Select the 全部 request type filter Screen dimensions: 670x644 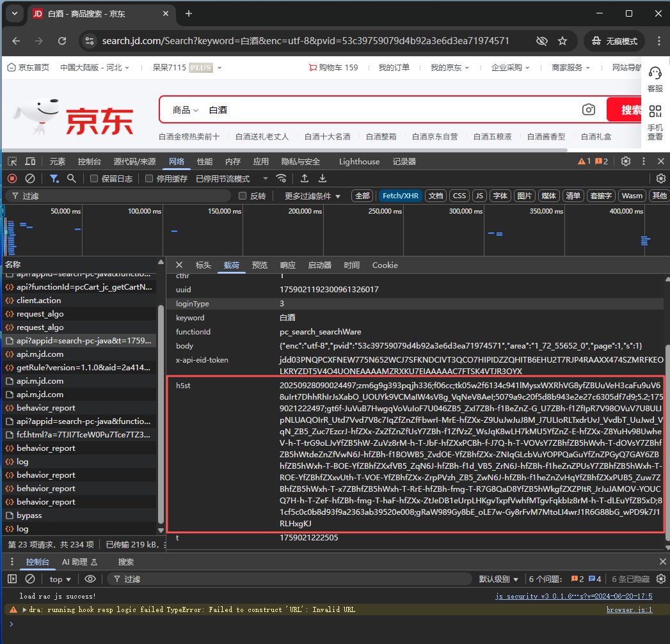pyautogui.click(x=362, y=196)
